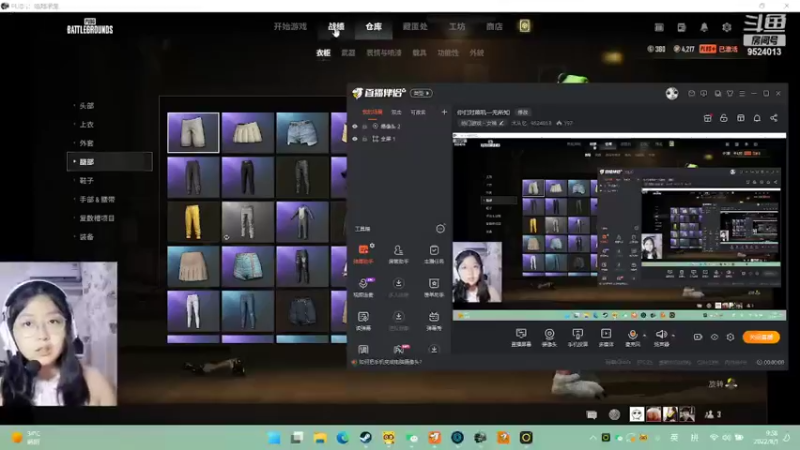Viewport: 800px width, 450px height.
Task: Open the help link about phone camera
Action: click(x=389, y=362)
